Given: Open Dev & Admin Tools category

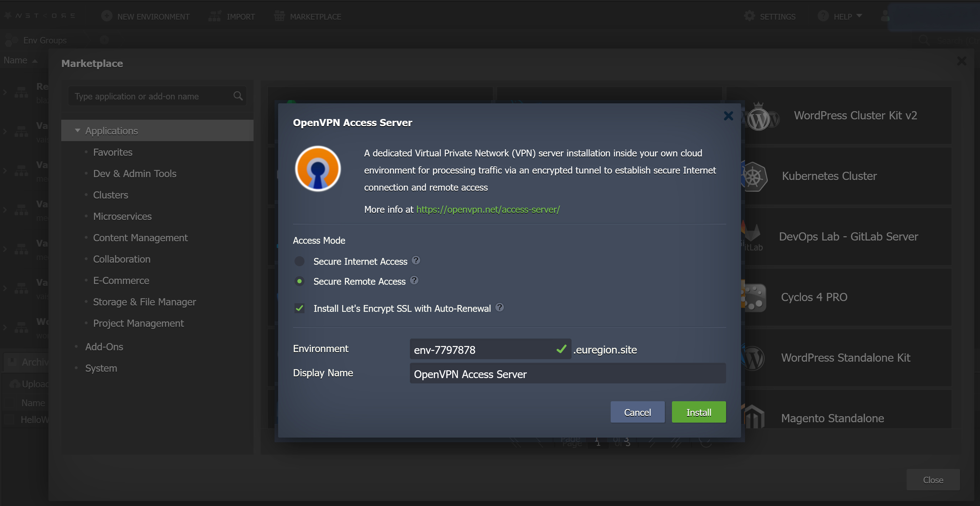Looking at the screenshot, I should coord(135,174).
